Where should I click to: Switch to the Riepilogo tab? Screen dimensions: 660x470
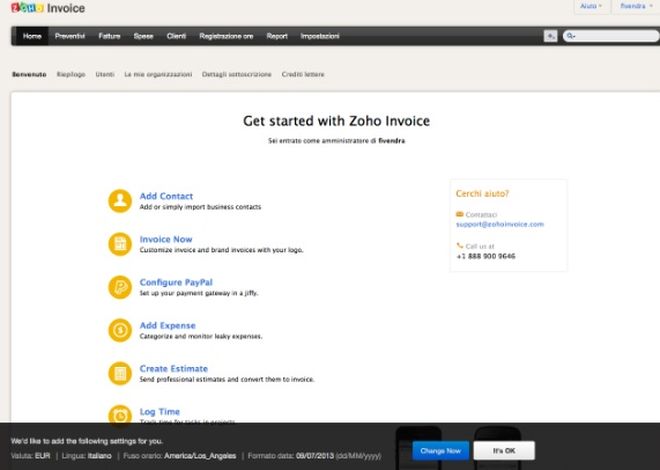[x=71, y=74]
